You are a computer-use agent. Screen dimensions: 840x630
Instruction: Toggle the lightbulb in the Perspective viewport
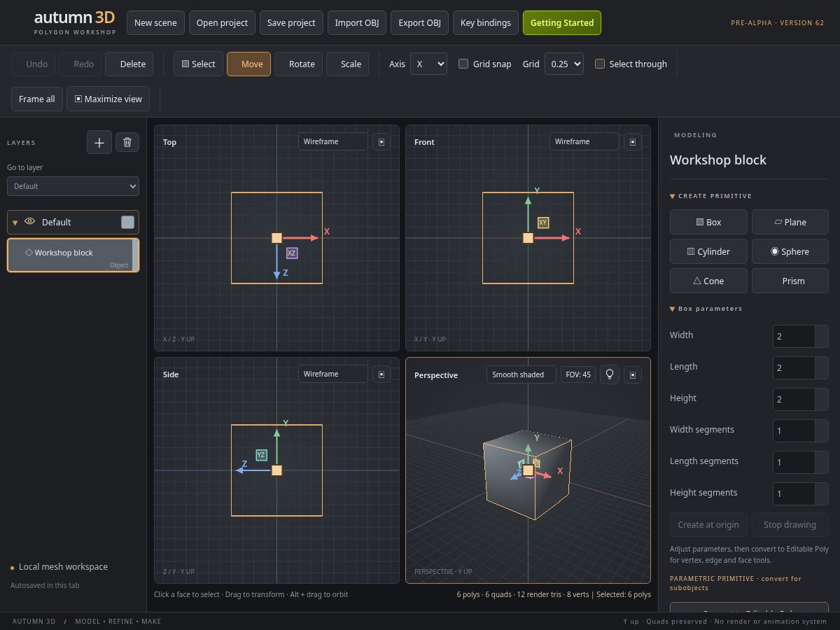[610, 374]
